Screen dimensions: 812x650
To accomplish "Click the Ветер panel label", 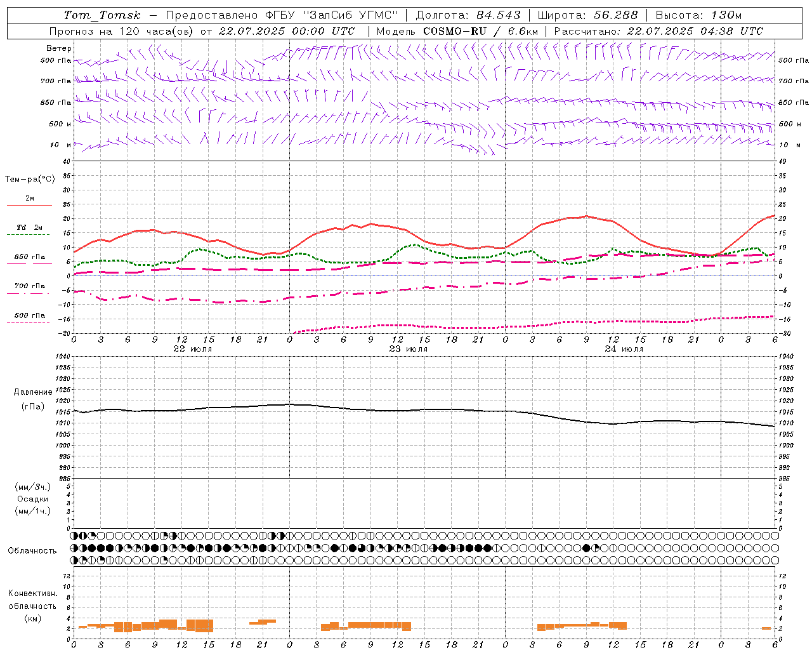I will click(x=59, y=48).
